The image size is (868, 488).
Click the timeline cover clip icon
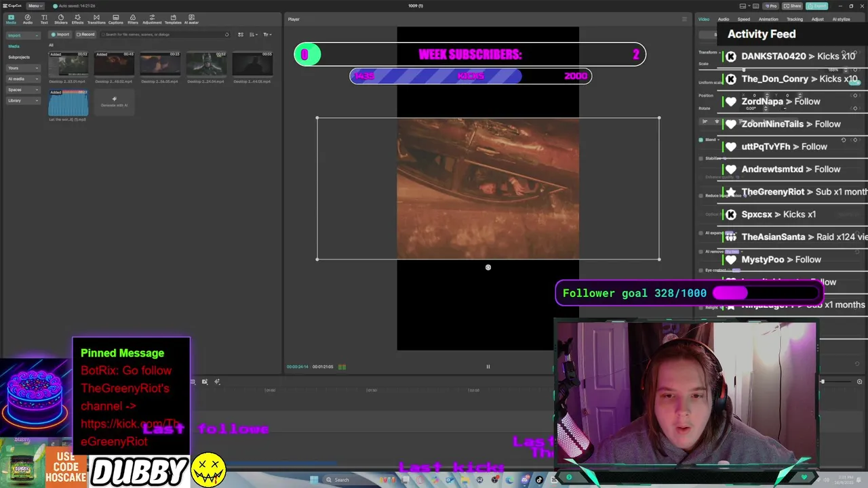205,382
